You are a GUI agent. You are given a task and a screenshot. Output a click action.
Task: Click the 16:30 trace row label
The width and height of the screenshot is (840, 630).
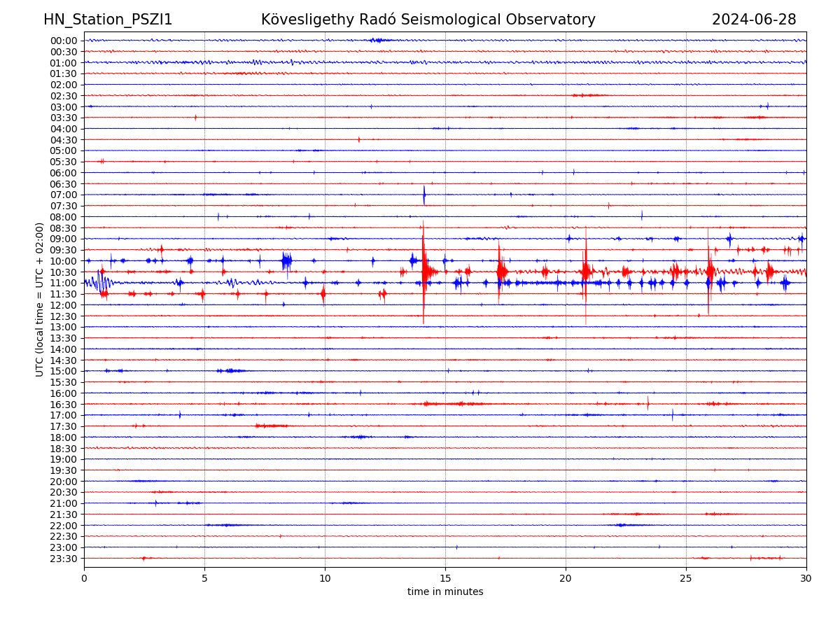pyautogui.click(x=64, y=405)
